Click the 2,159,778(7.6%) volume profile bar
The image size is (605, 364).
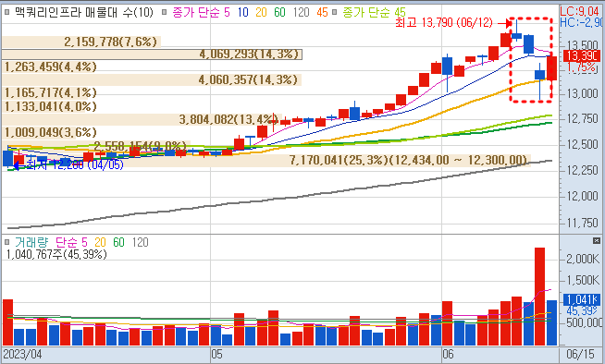pos(81,42)
